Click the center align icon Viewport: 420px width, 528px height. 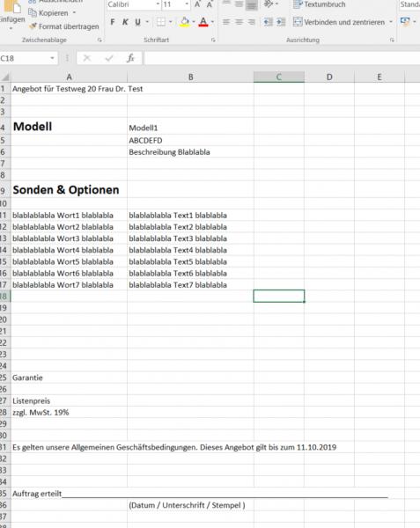point(239,22)
